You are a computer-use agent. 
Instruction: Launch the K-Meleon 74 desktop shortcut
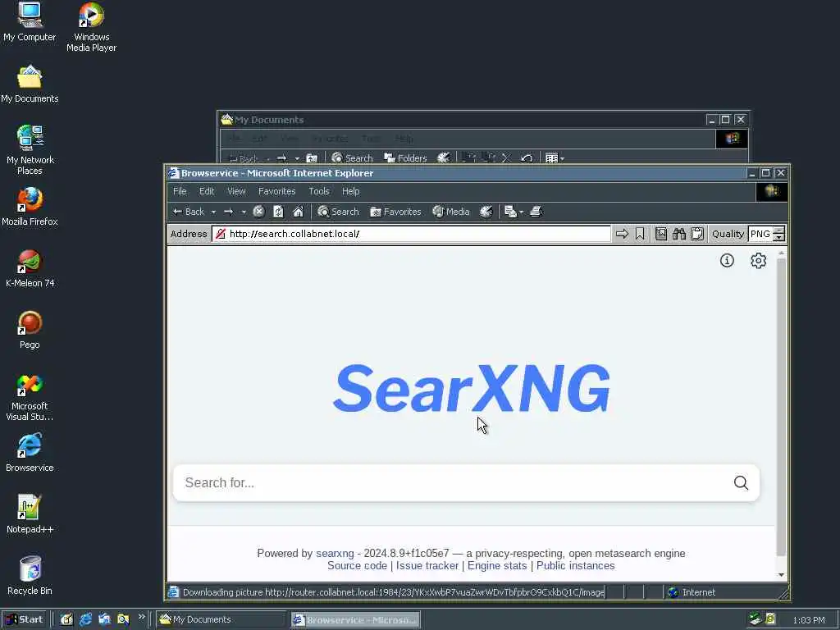tap(30, 268)
